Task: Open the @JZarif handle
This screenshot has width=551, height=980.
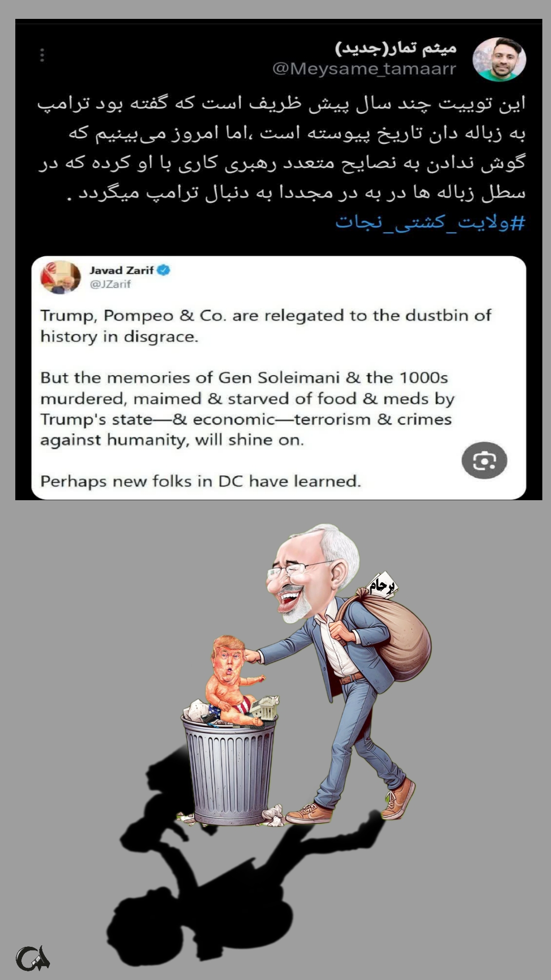Action: click(x=110, y=284)
